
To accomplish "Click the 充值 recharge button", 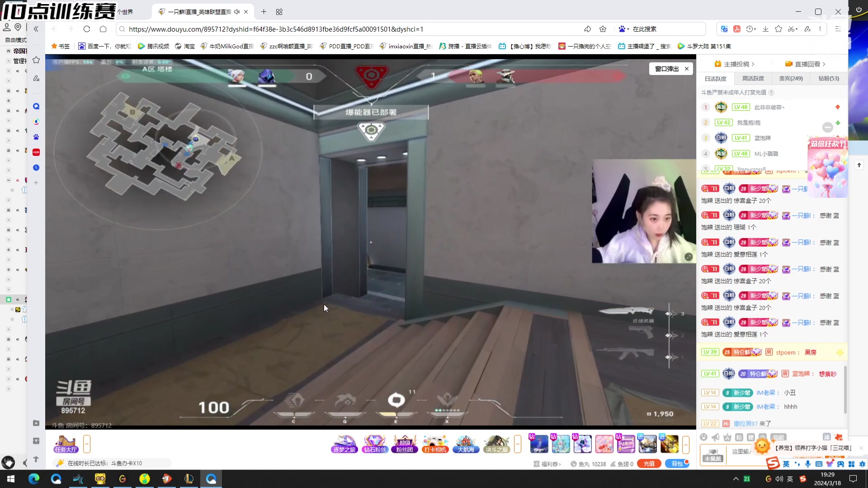I will point(649,464).
